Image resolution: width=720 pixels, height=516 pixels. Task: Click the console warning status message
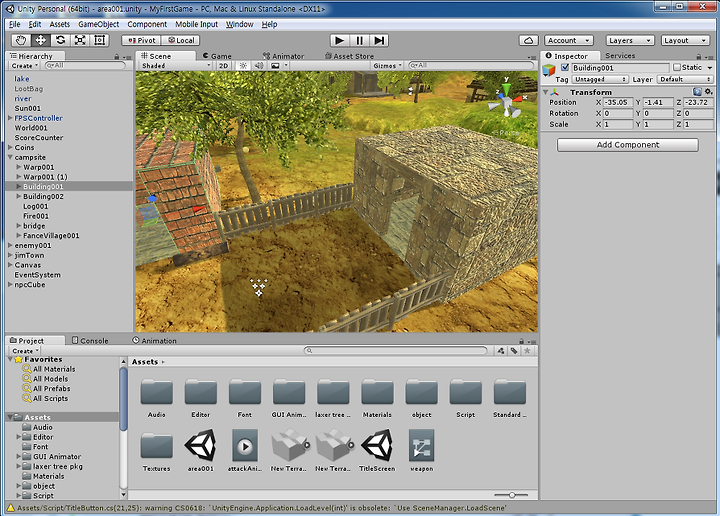(262, 508)
